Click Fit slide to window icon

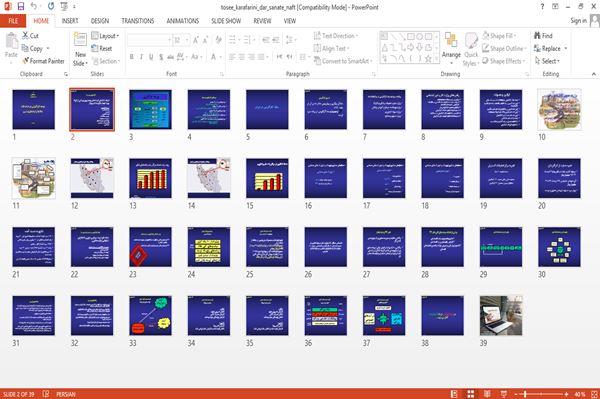[594, 394]
